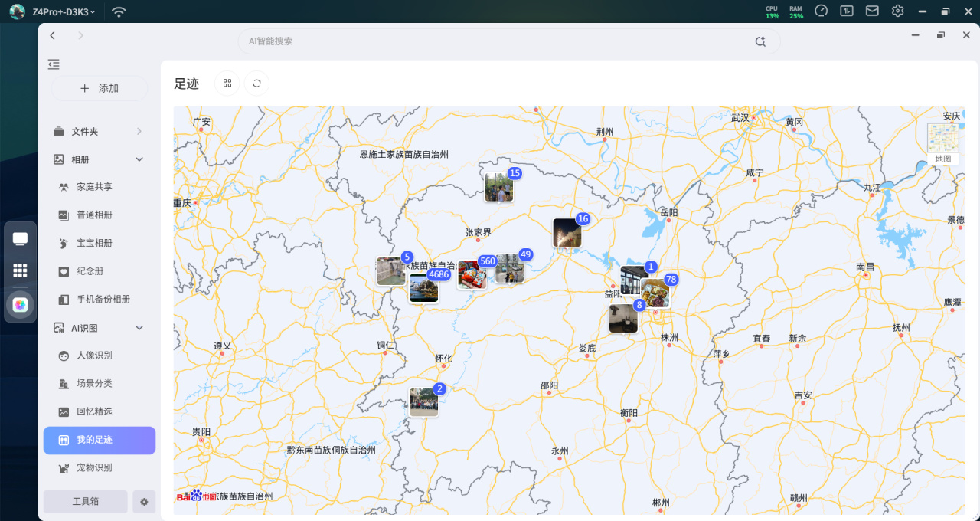Switch to grid view next to 足迹
The width and height of the screenshot is (980, 521).
[x=227, y=84]
